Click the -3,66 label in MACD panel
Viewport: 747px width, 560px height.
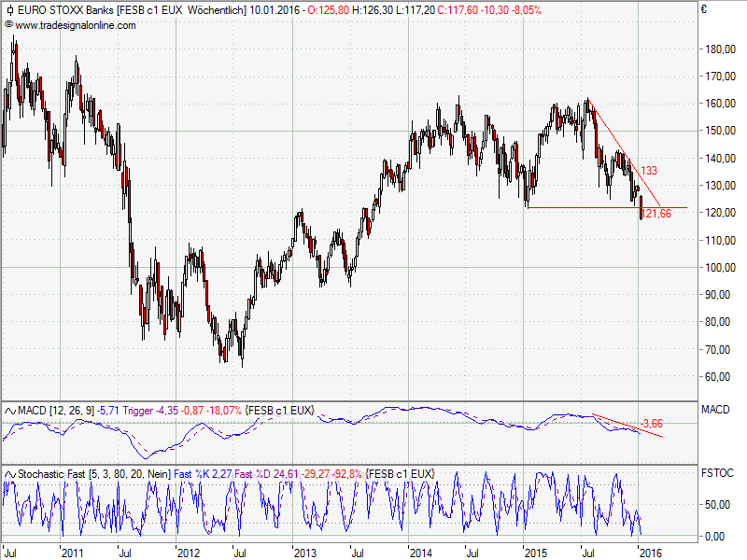pyautogui.click(x=652, y=423)
